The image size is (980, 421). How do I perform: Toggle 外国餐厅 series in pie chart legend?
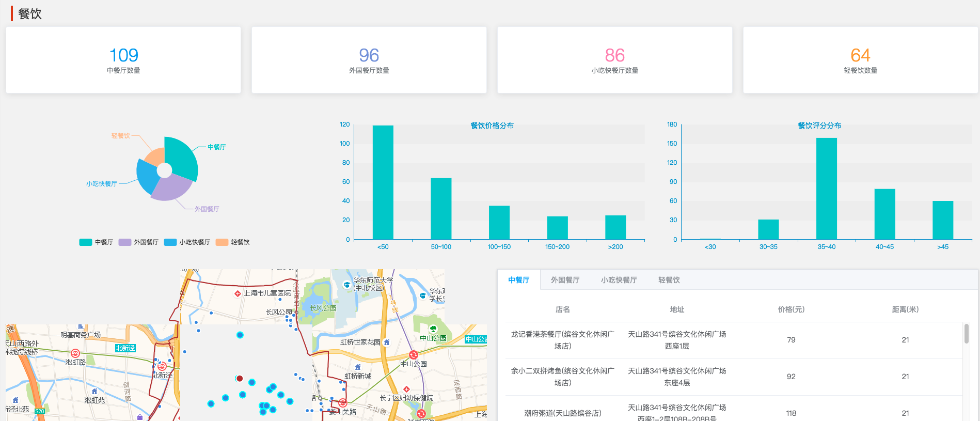click(x=138, y=242)
